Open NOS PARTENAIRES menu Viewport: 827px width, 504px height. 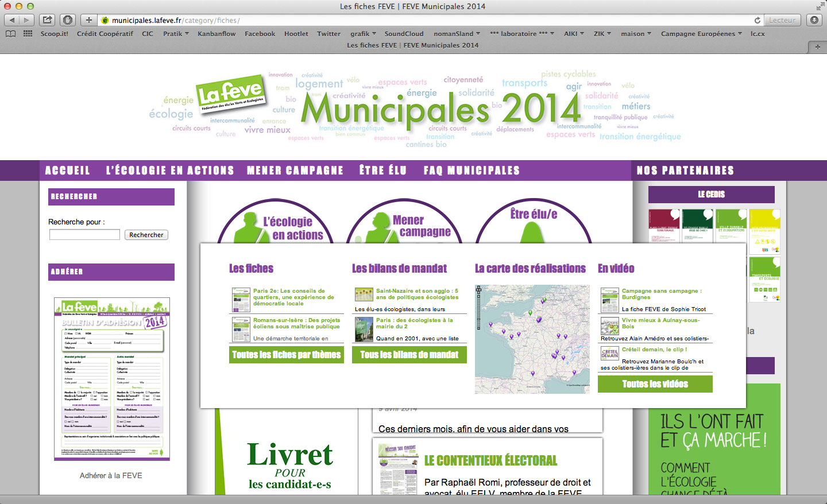(x=685, y=170)
